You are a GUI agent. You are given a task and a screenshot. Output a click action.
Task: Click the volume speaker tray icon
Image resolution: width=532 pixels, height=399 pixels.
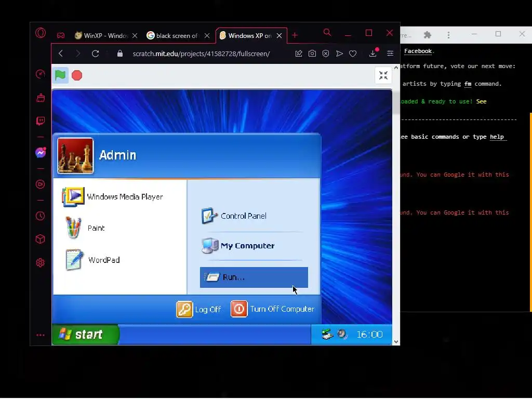tap(342, 334)
